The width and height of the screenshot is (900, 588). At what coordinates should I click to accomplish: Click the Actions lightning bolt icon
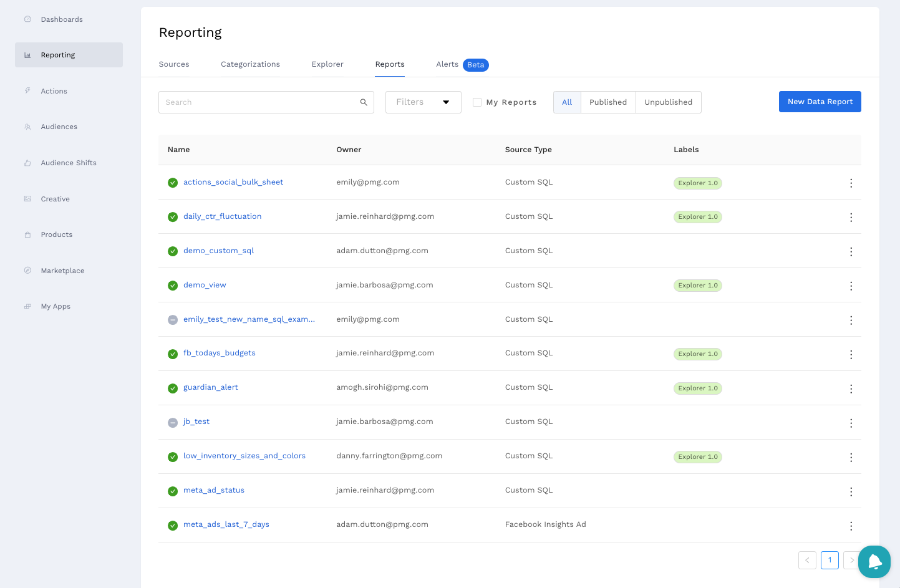point(27,91)
